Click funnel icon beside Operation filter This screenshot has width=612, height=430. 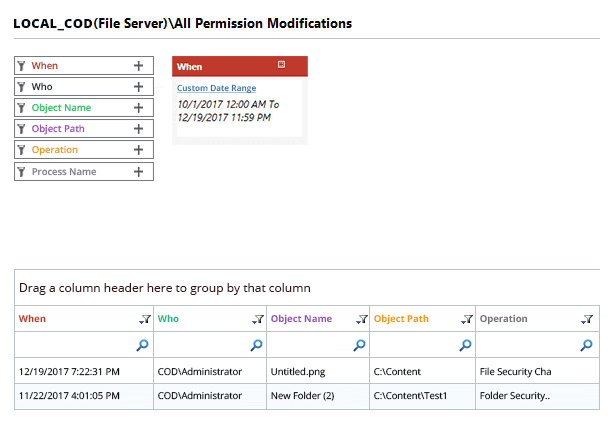point(21,150)
